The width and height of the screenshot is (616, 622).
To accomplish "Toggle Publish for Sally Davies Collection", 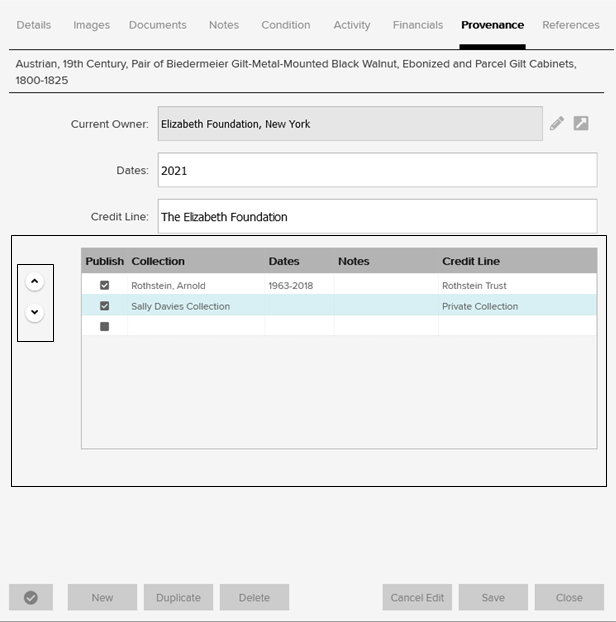I will pos(104,306).
